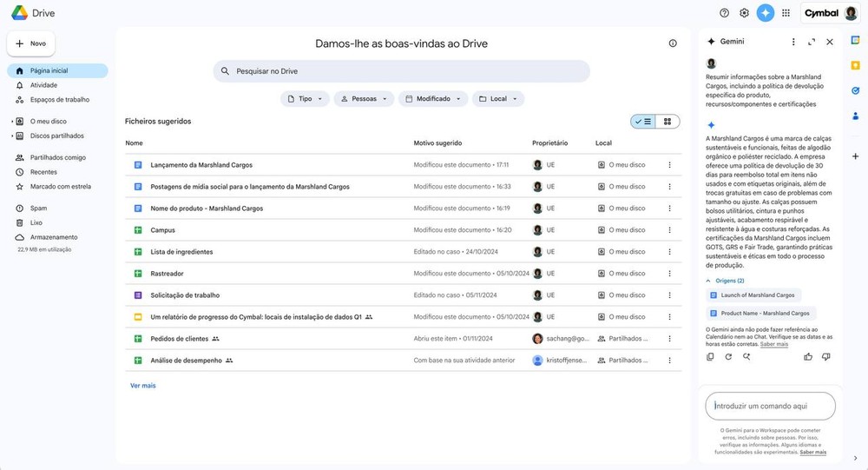Click Saber mais link in Gemini disclaimer
This screenshot has width=868, height=470.
(x=812, y=453)
